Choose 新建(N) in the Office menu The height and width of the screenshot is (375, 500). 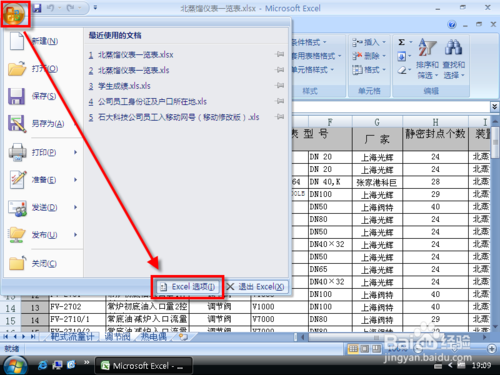tap(43, 42)
